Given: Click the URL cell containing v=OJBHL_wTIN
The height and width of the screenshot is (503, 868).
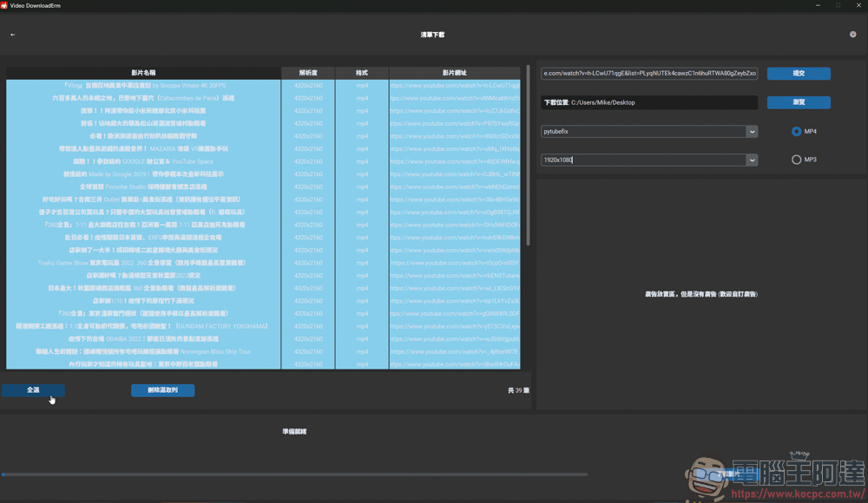Looking at the screenshot, I should (455, 174).
